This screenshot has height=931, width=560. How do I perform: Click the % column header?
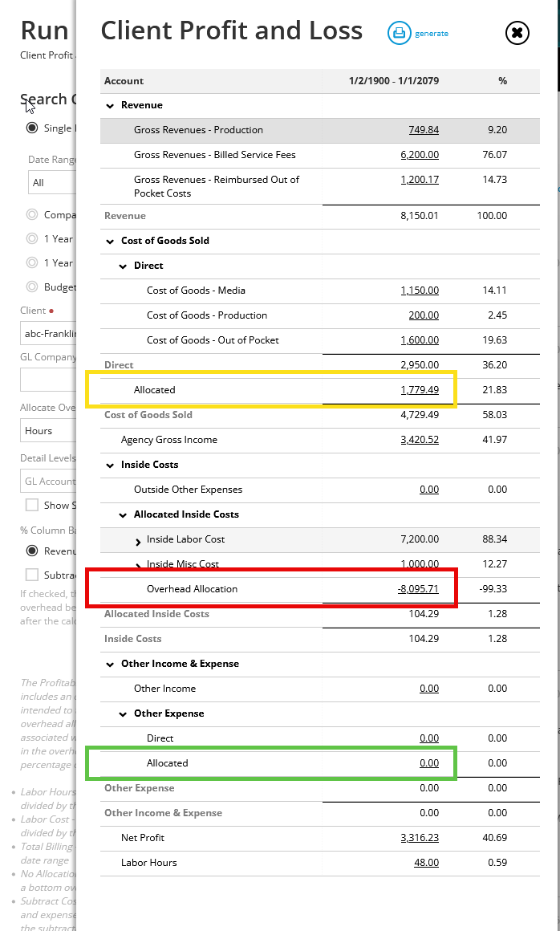(502, 81)
